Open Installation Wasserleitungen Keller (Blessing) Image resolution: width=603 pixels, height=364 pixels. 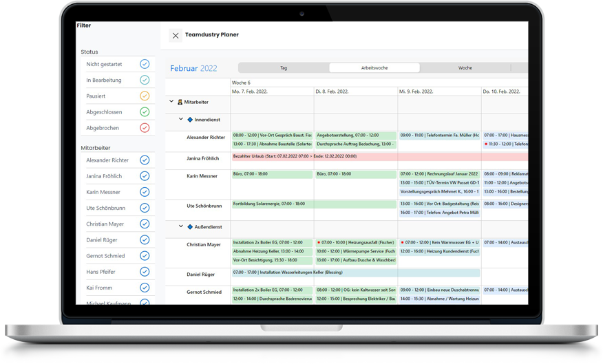(356, 272)
